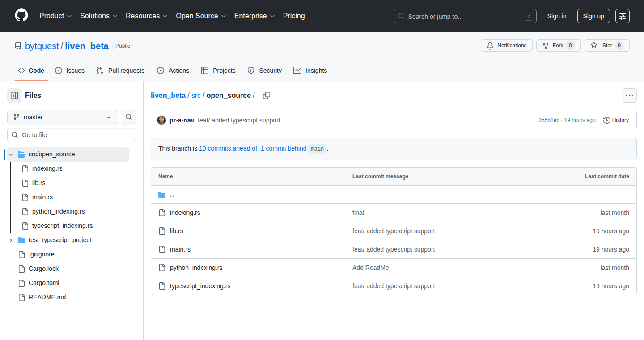Click the history clock icon
This screenshot has height=340, width=644.
(x=607, y=120)
